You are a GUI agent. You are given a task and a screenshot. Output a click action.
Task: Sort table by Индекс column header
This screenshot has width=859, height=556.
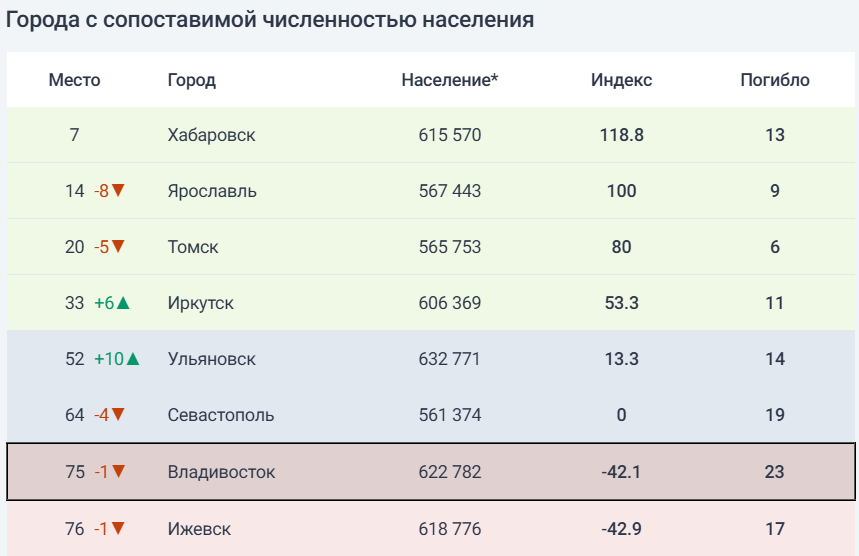621,80
